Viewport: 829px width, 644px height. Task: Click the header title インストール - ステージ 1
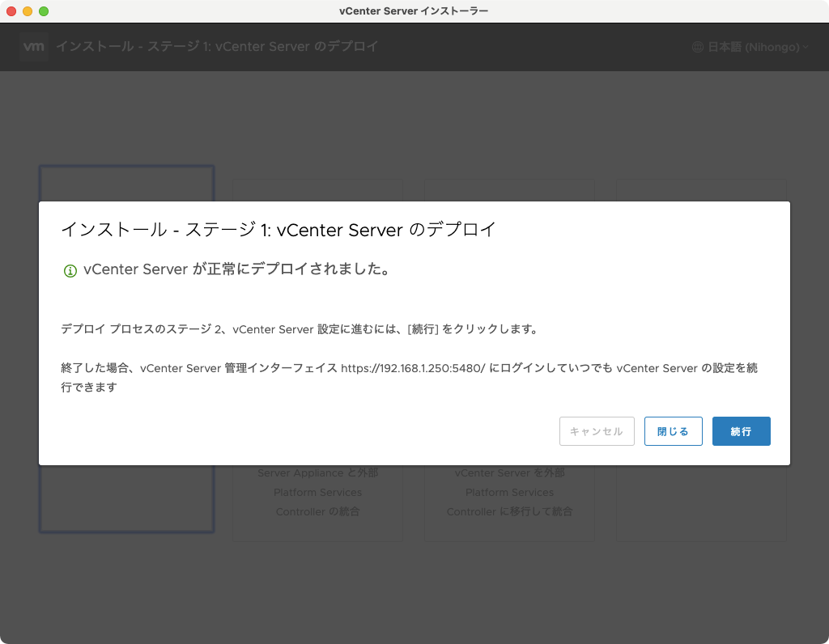point(217,46)
